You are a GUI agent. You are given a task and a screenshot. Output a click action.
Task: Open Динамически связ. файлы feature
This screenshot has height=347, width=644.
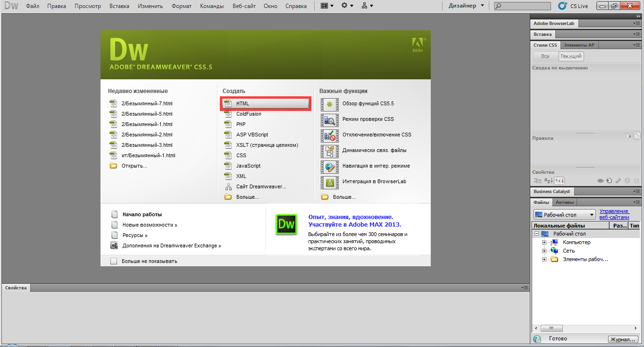364,150
